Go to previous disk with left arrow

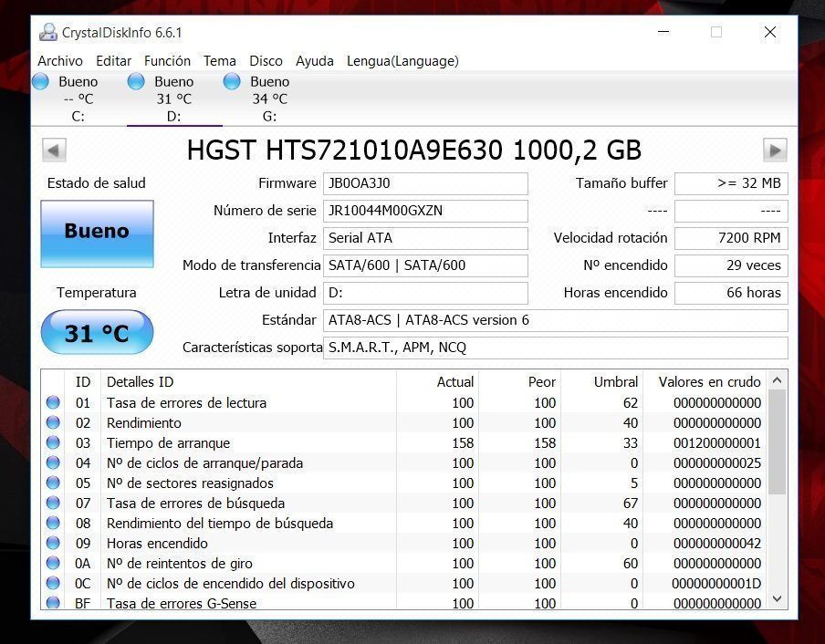[x=55, y=150]
